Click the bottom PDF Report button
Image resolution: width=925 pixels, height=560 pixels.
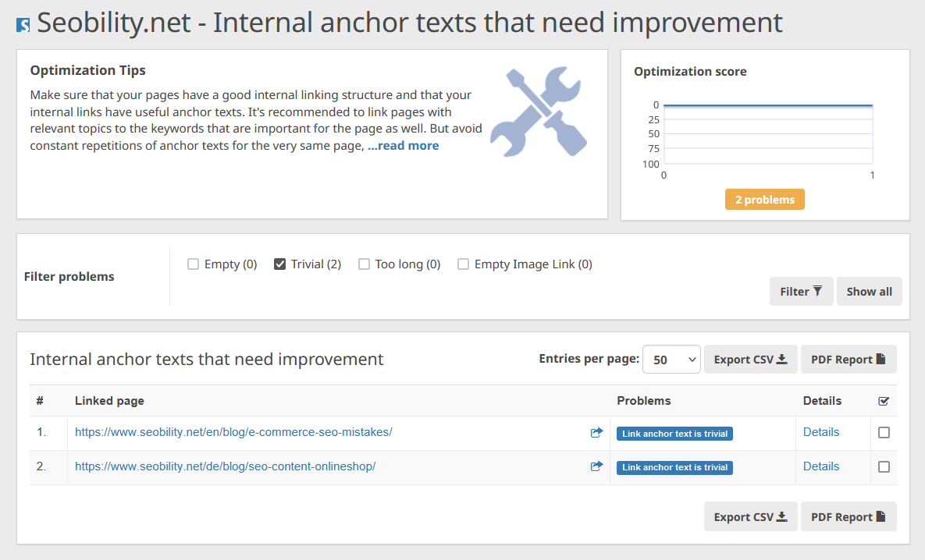pos(849,517)
